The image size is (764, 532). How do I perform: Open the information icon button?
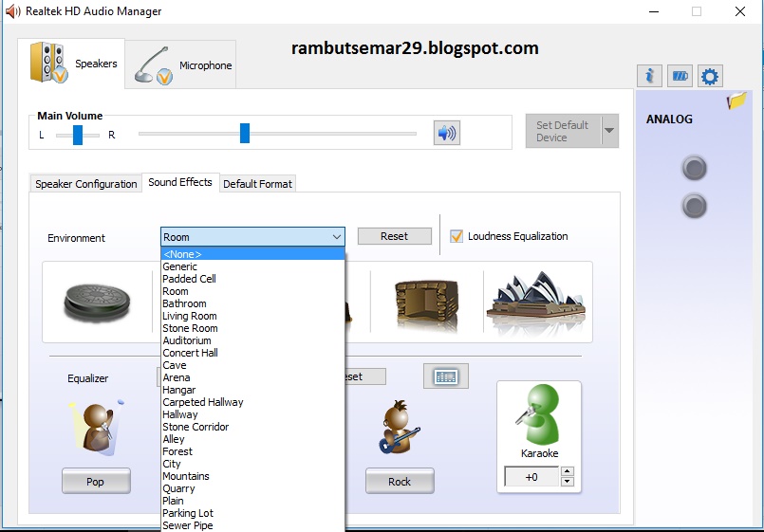[649, 76]
